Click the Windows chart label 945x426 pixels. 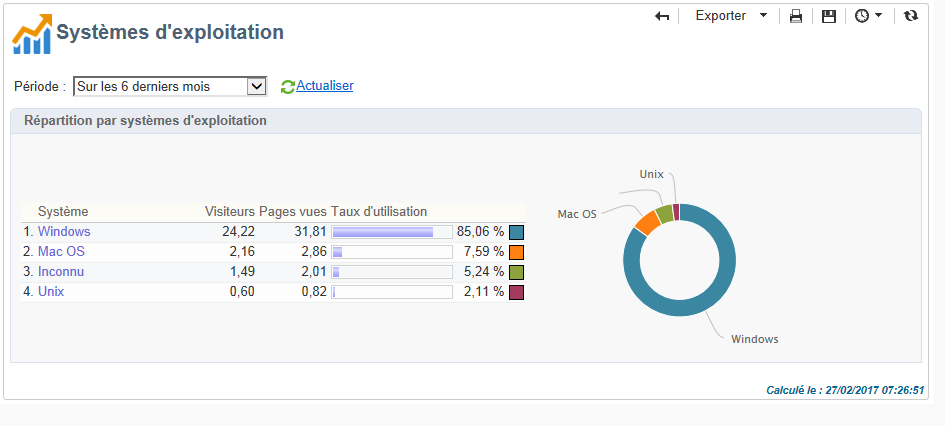point(755,339)
